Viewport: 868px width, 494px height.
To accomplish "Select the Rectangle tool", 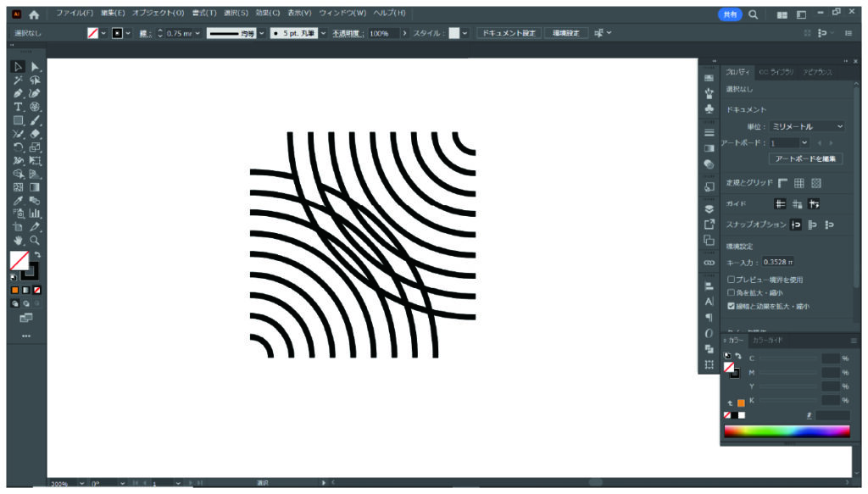I will click(x=18, y=120).
